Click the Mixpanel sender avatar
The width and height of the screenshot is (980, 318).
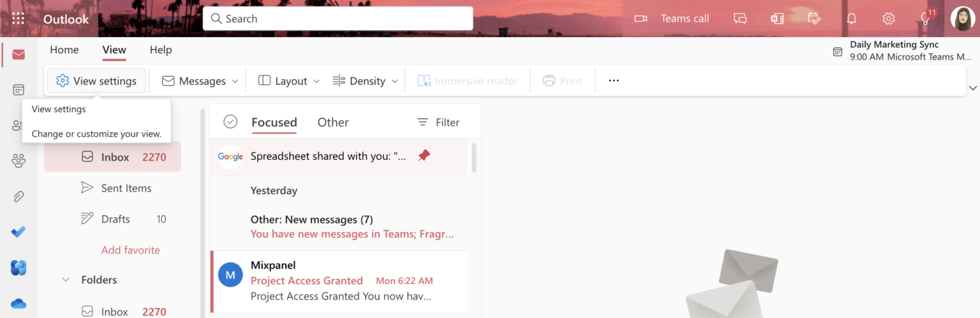coord(230,275)
